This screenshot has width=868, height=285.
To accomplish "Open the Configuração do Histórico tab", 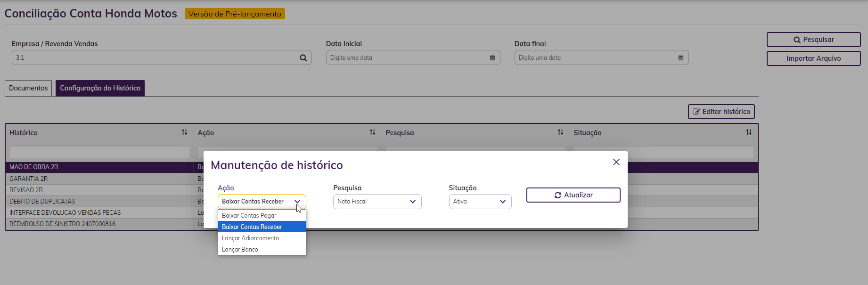I will (x=100, y=88).
